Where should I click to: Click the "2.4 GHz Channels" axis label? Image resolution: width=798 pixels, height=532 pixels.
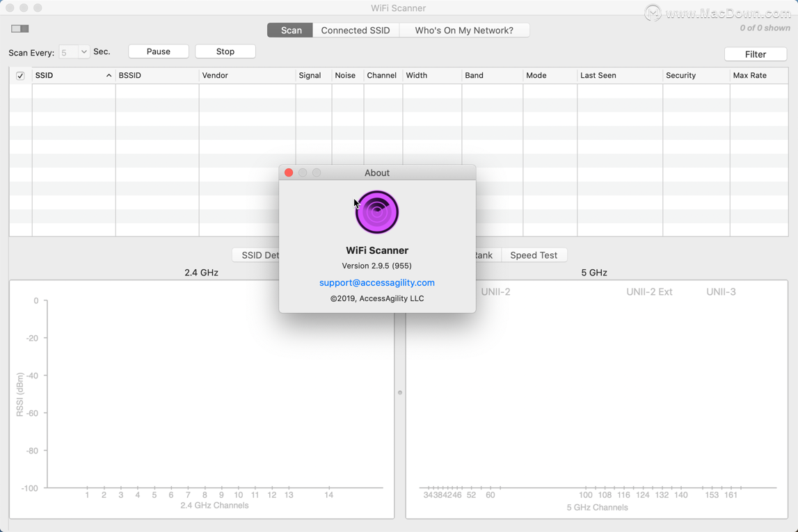coord(214,506)
